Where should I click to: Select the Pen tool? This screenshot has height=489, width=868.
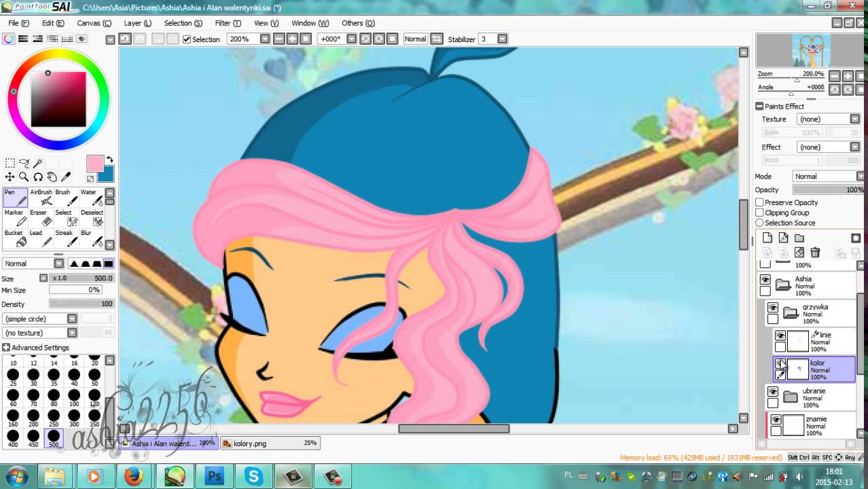[15, 198]
